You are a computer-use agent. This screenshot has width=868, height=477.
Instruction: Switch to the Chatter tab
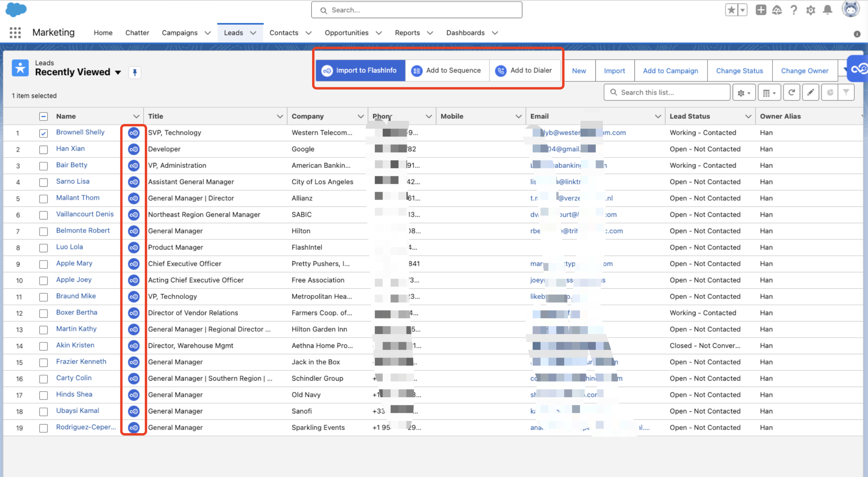click(x=137, y=33)
